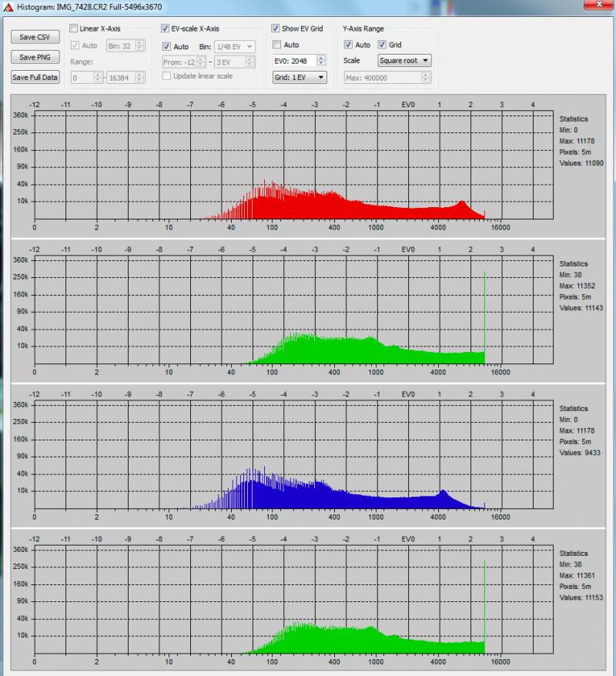Click the Save PNG button
This screenshot has height=676, width=616.
[x=35, y=57]
